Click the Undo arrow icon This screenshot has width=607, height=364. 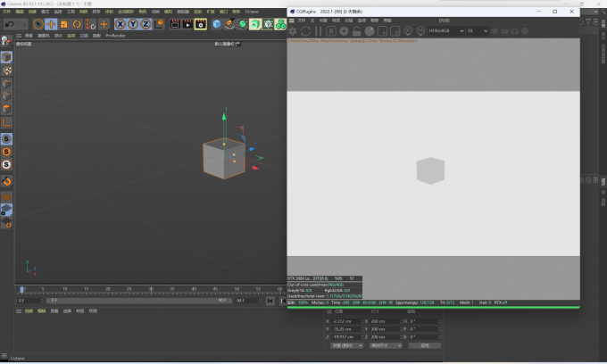coord(9,24)
